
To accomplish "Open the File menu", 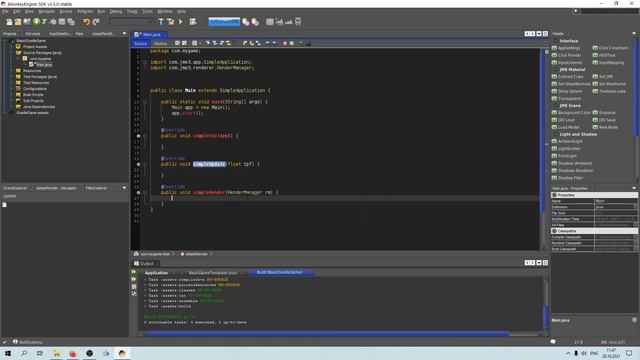I will pos(5,11).
